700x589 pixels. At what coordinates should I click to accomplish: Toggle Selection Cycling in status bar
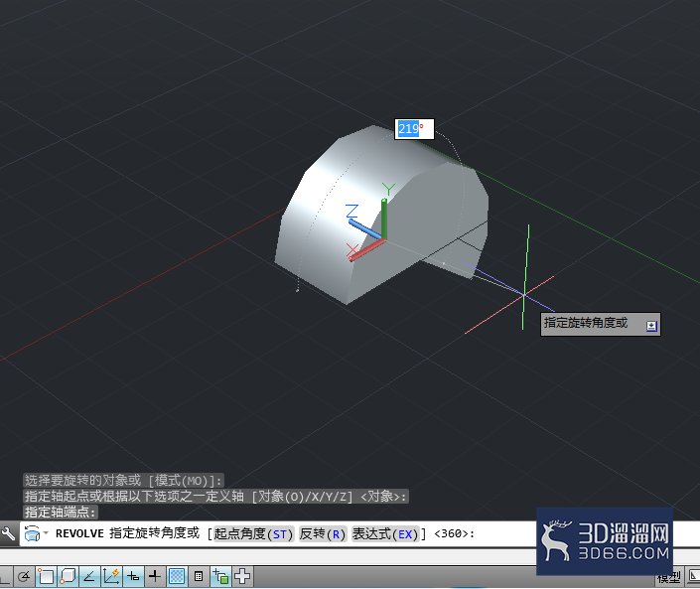click(x=220, y=576)
